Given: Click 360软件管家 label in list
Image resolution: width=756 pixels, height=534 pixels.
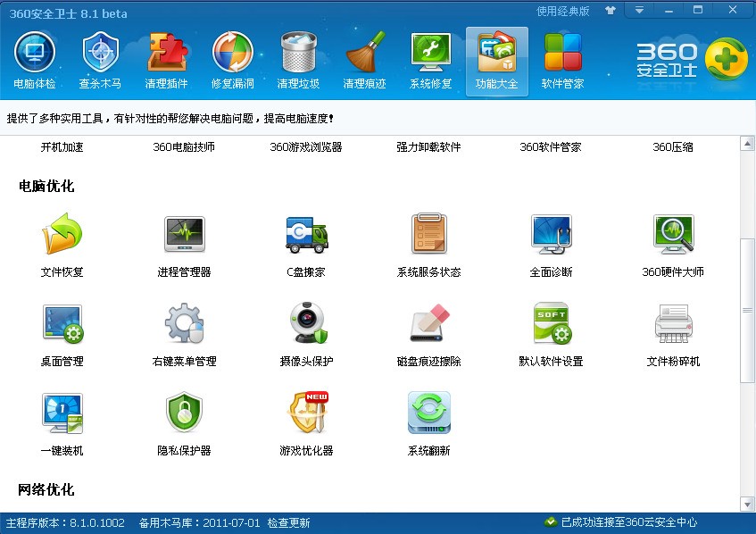Looking at the screenshot, I should point(551,147).
